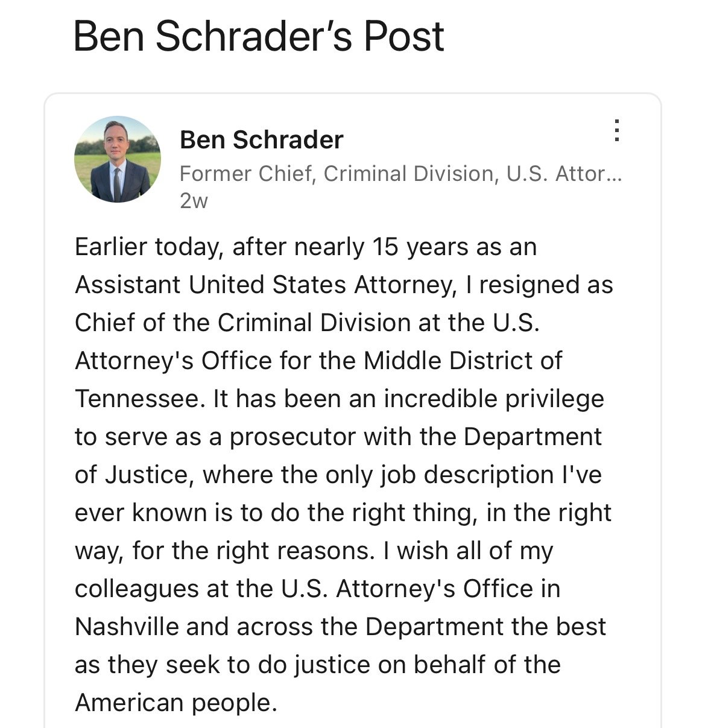Click the truncated 'Former Chief, Criminal Division' headline
The image size is (705, 728).
tap(400, 174)
